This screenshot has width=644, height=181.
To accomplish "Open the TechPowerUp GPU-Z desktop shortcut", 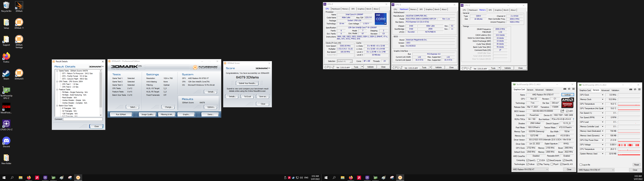I will (x=6, y=93).
